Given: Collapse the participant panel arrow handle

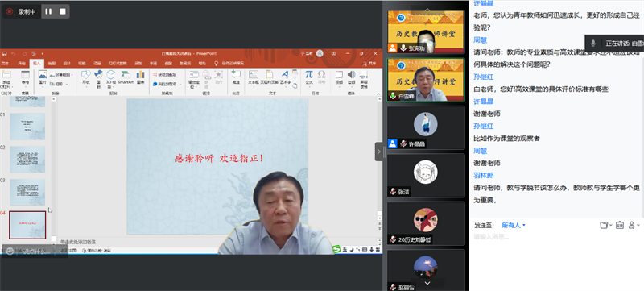Looking at the screenshot, I should (378, 152).
